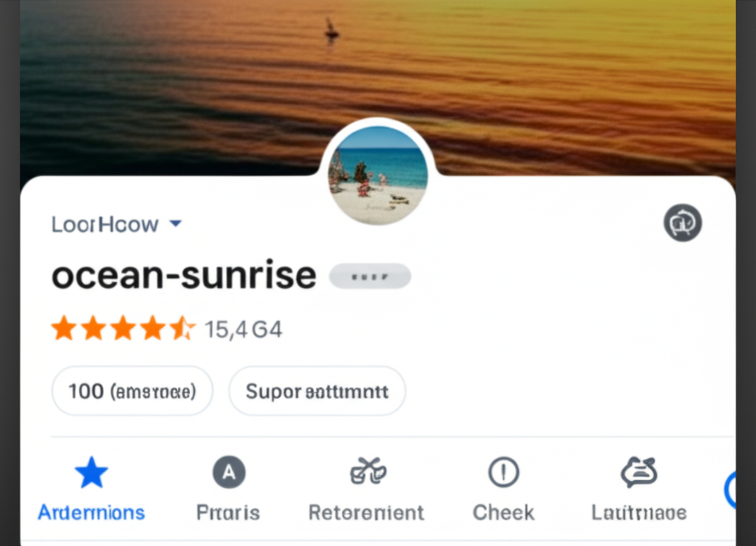Click the half-filled fifth rating star
Viewport: 756px width, 546px height.
click(182, 329)
